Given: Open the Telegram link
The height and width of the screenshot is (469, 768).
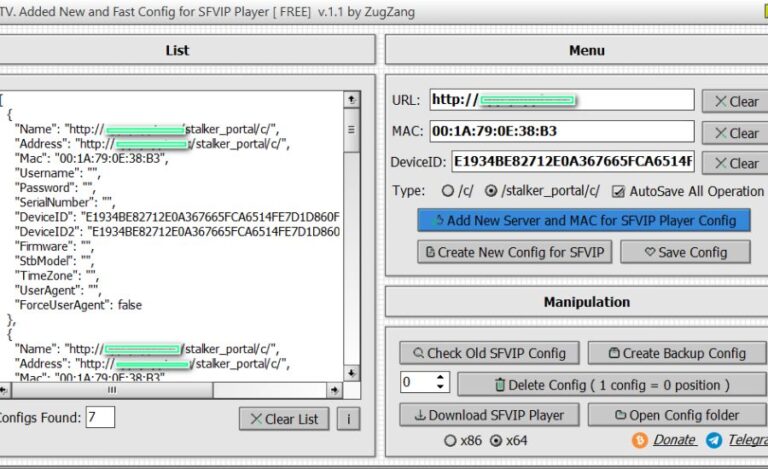Looking at the screenshot, I should 748,440.
